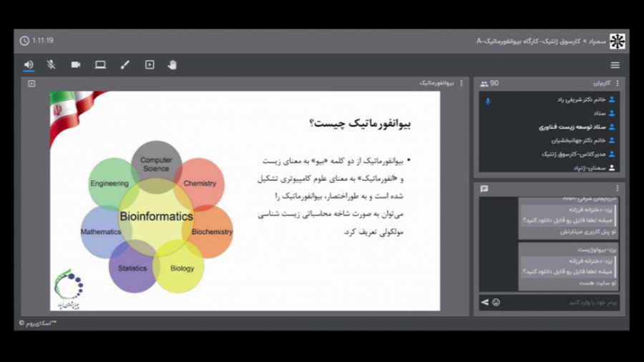Start screen sharing with the laptop icon
The width and height of the screenshot is (644, 362).
[x=100, y=65]
